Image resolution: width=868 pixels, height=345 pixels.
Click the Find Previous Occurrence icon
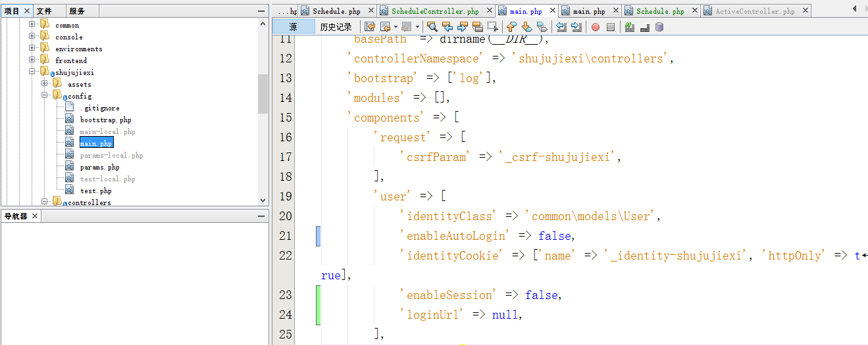[447, 27]
